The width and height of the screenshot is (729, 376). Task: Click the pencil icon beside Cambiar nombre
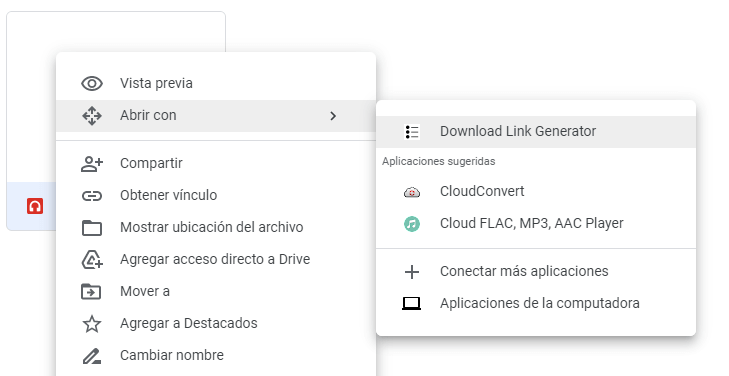click(92, 356)
